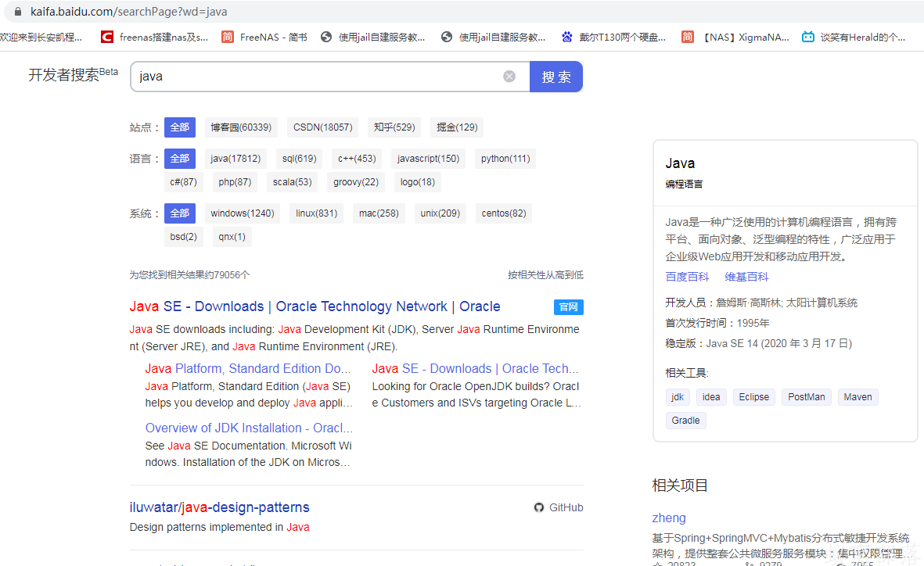924x566 pixels.
Task: Open the 维基百科 link
Action: pos(746,277)
